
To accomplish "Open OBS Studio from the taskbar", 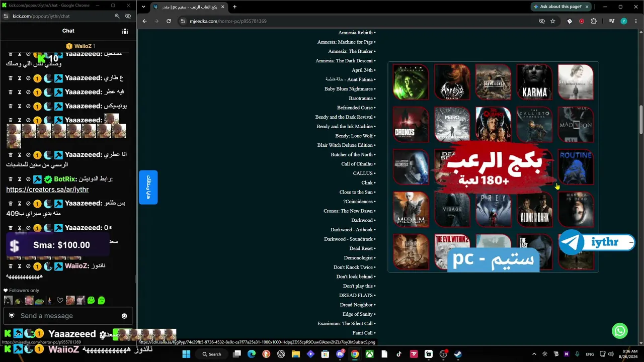I will coord(443,354).
